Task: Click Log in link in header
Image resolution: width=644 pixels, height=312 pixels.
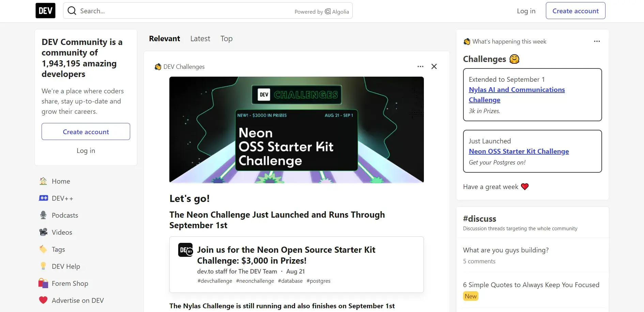Action: (526, 11)
